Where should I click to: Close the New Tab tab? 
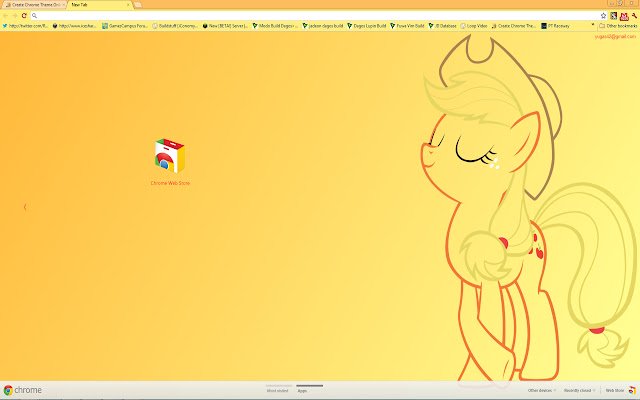[x=128, y=5]
